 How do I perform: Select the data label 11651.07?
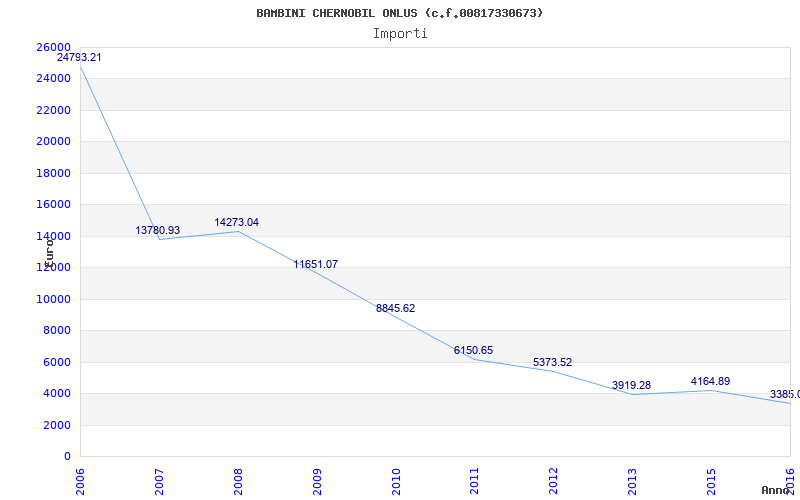[x=316, y=264]
